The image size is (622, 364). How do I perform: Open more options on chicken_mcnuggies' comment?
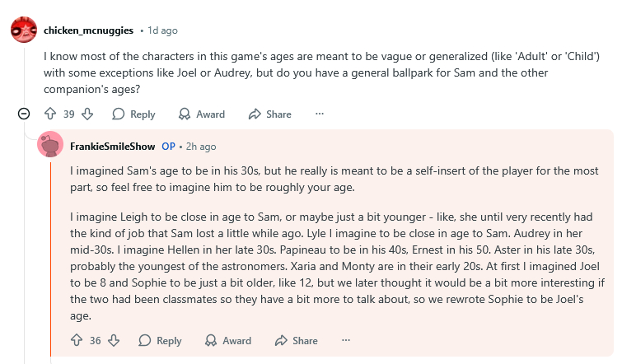tap(320, 114)
